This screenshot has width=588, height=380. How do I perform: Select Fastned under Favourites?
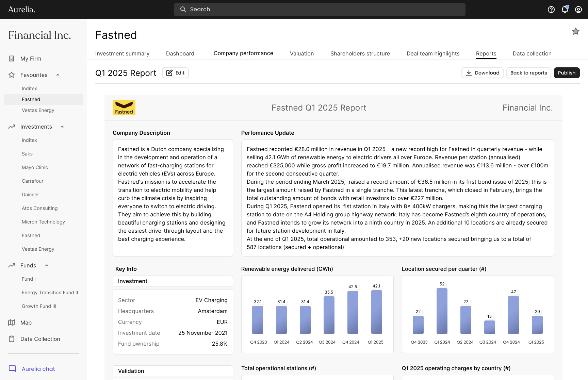44,99
